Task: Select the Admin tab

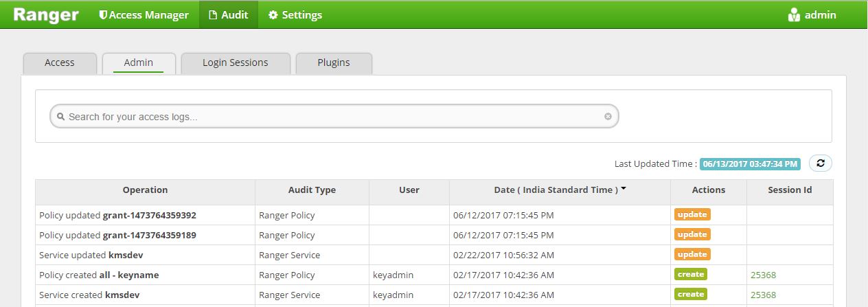Action: [138, 62]
